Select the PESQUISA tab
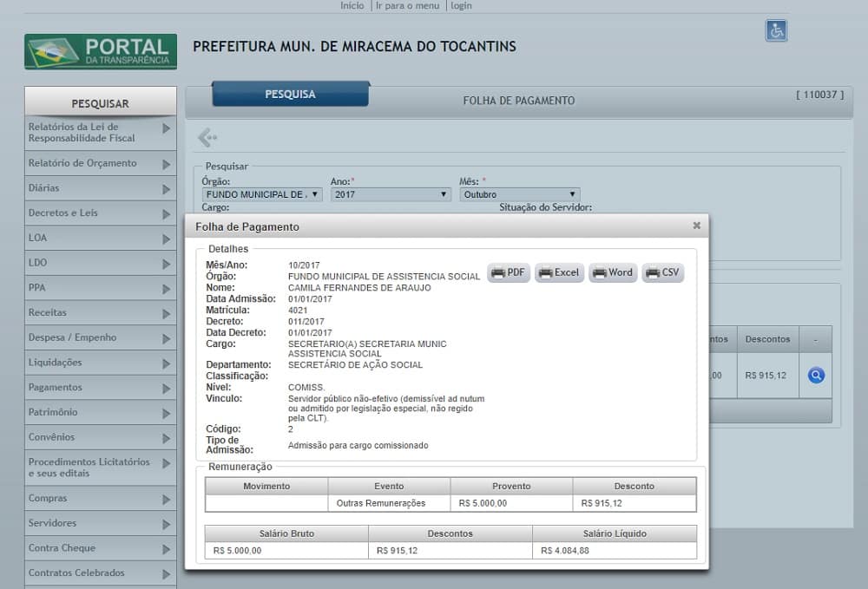The image size is (868, 589). (290, 95)
